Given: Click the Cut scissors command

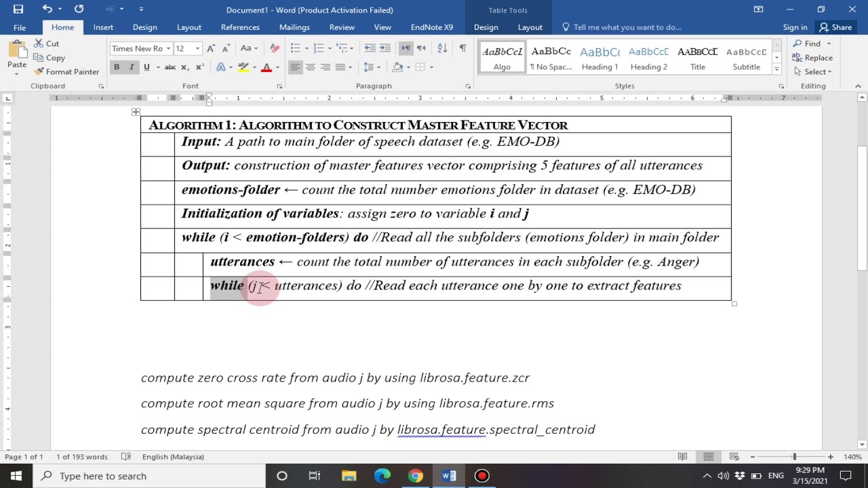Looking at the screenshot, I should (46, 43).
